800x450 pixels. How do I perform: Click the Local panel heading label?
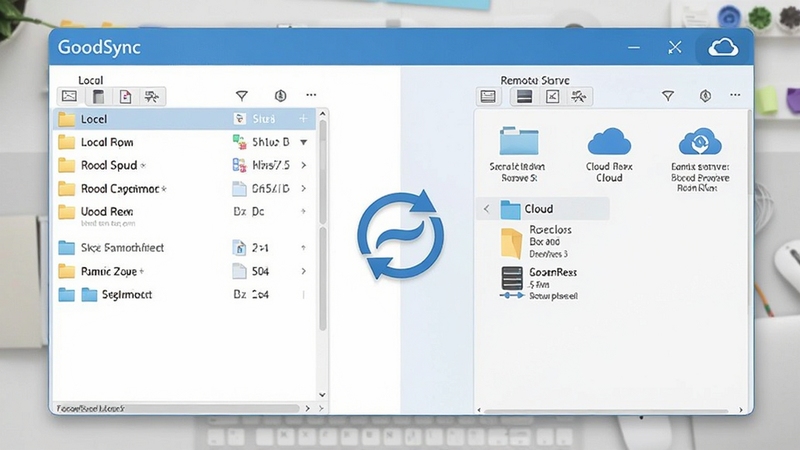90,80
